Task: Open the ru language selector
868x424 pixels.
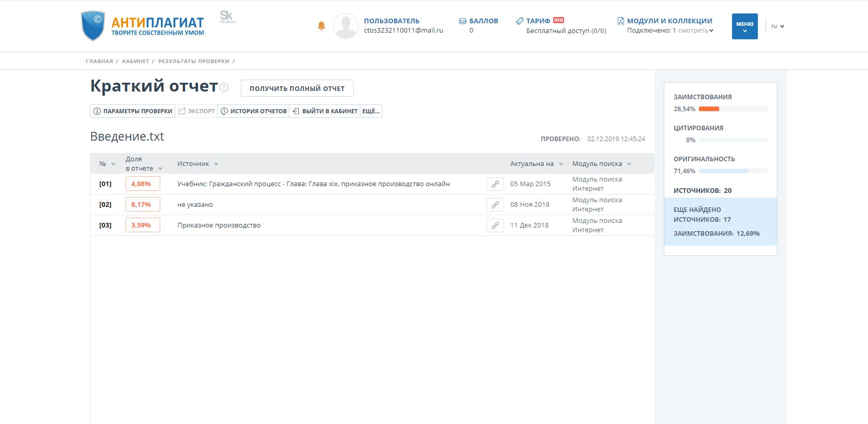Action: pos(777,26)
